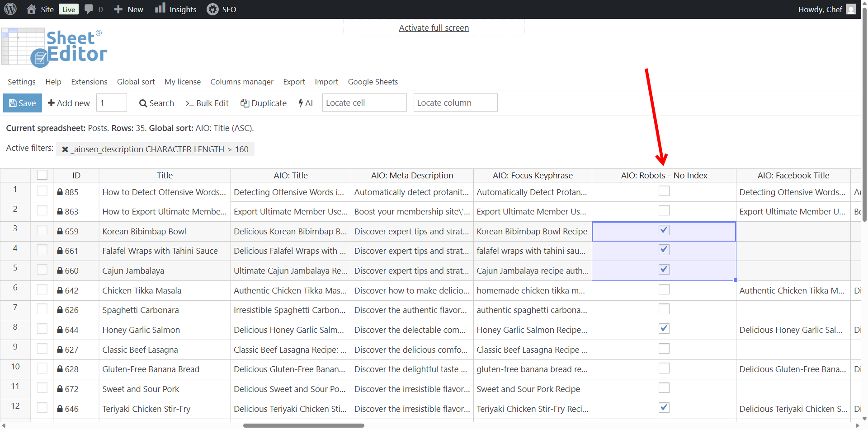Open Insights bar chart icon
The image size is (868, 429).
point(160,9)
